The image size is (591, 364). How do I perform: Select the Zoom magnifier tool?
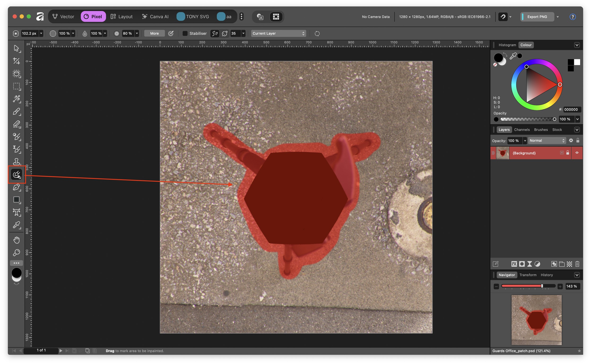click(x=16, y=253)
